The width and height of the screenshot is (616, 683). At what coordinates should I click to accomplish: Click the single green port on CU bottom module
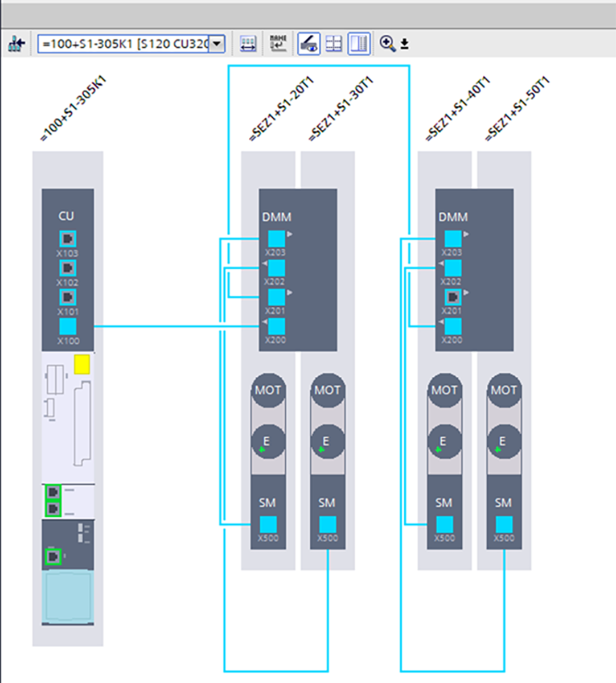(53, 556)
